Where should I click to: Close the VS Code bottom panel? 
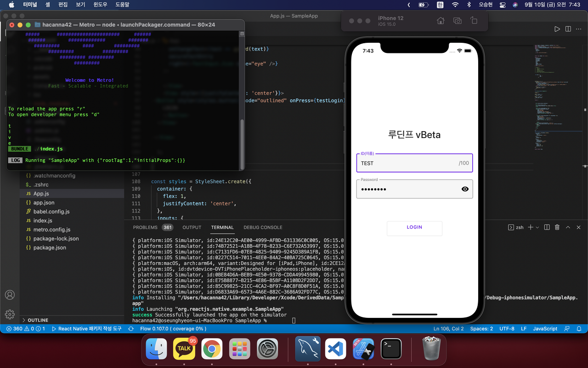tap(578, 227)
